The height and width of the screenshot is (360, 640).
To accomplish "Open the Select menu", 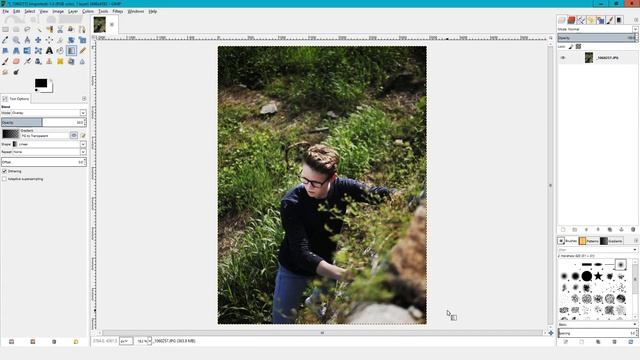I will click(30, 11).
